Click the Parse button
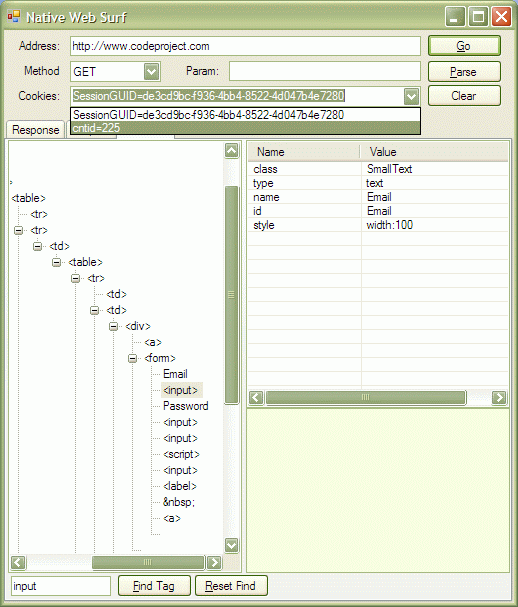The width and height of the screenshot is (518, 607). pos(464,72)
